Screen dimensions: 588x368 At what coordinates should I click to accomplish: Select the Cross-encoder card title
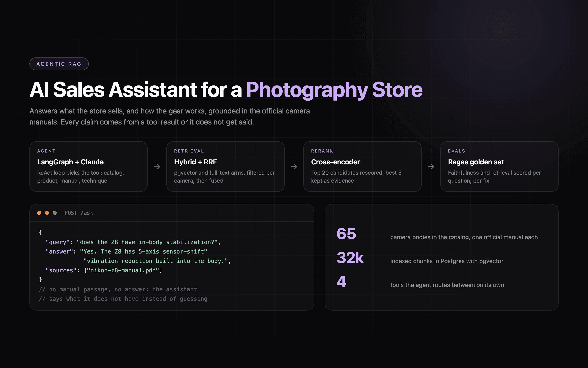(335, 162)
